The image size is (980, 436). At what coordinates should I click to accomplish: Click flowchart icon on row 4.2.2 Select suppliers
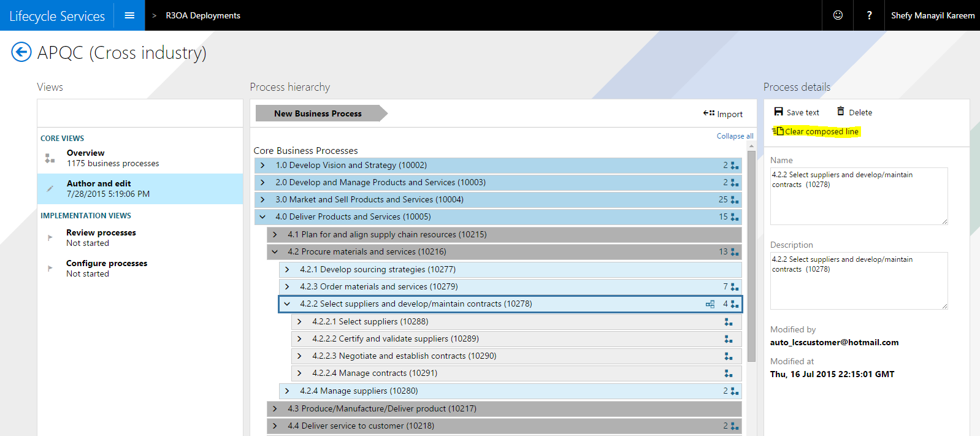coord(710,304)
